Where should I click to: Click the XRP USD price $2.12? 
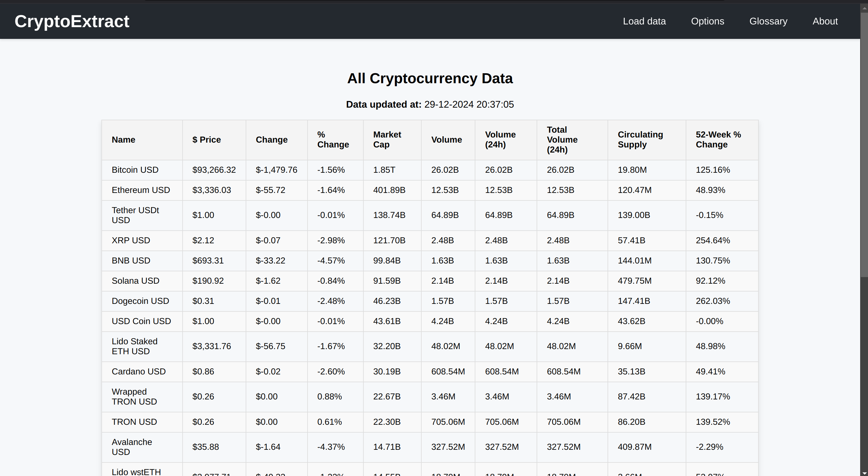(203, 240)
